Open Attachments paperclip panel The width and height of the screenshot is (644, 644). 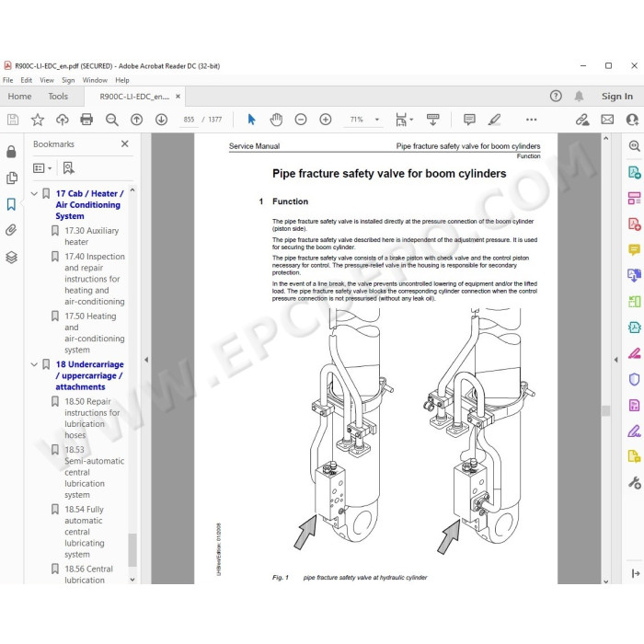(11, 230)
